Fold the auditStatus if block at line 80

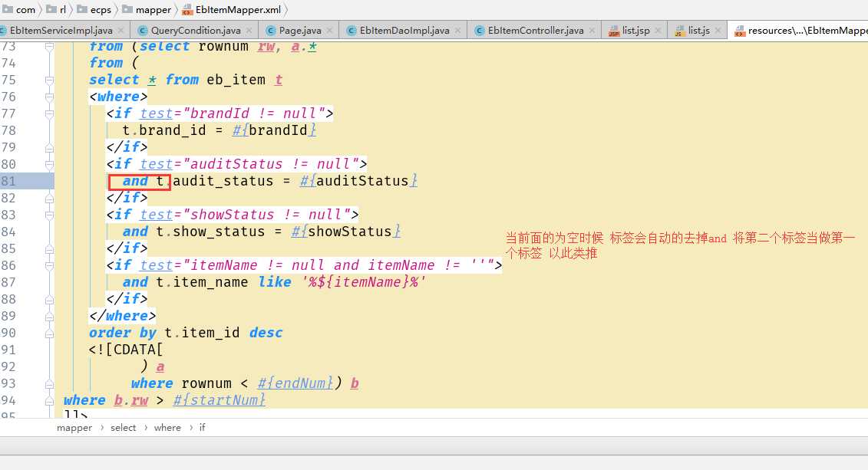tap(49, 164)
